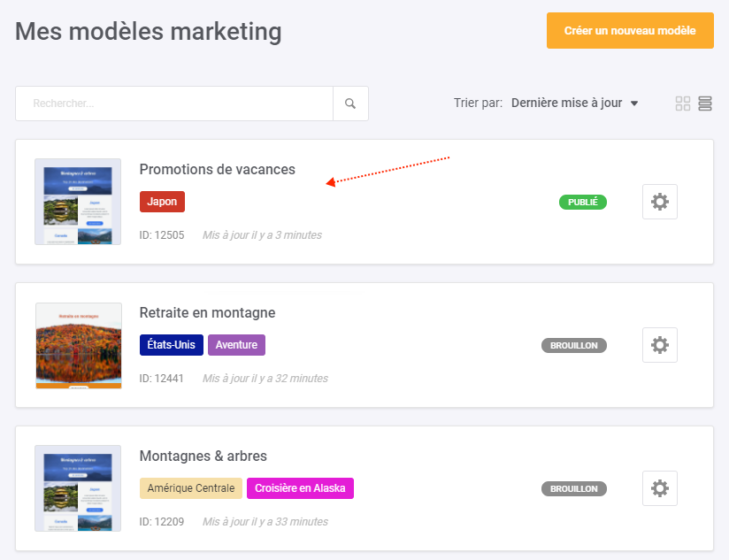The height and width of the screenshot is (560, 729).
Task: Open the Retraite en montagne thumbnail
Action: (x=79, y=345)
